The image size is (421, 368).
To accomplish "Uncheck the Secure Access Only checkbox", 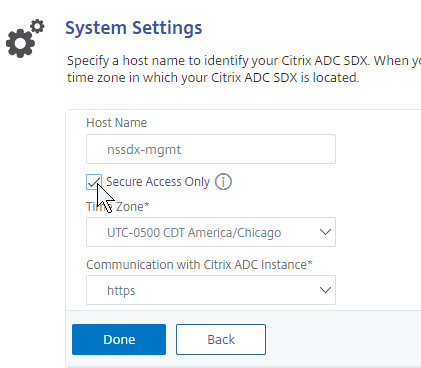I will (x=94, y=182).
